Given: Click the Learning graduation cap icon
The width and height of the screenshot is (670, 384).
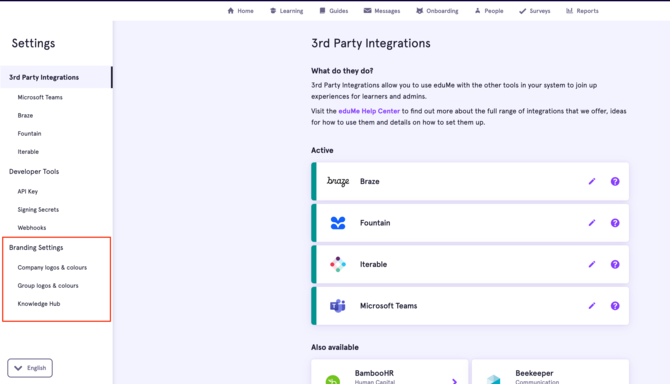Looking at the screenshot, I should click(273, 11).
